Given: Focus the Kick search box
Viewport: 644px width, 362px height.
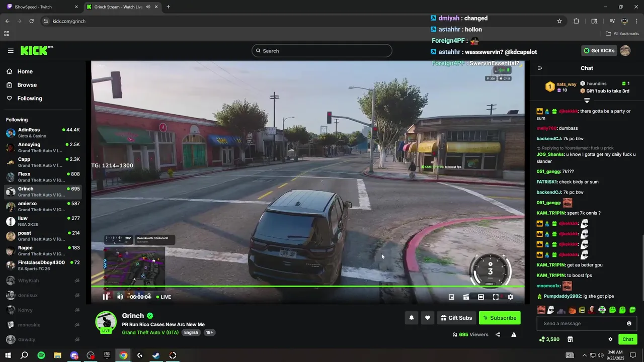Looking at the screenshot, I should [x=322, y=51].
